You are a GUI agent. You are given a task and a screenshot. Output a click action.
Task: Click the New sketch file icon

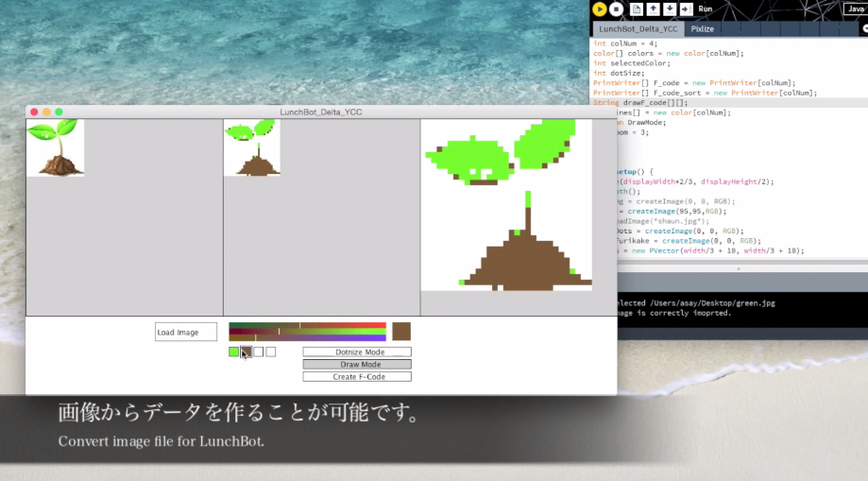(637, 9)
